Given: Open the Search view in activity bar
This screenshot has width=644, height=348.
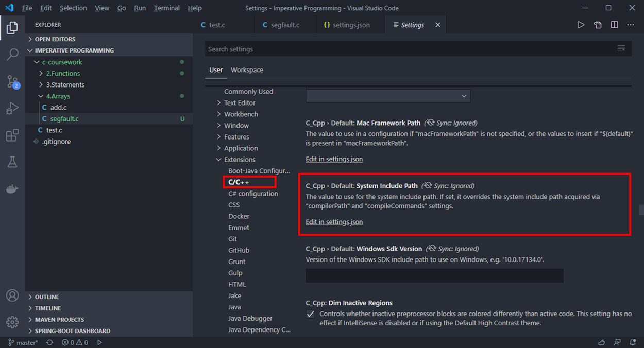Looking at the screenshot, I should coord(12,54).
